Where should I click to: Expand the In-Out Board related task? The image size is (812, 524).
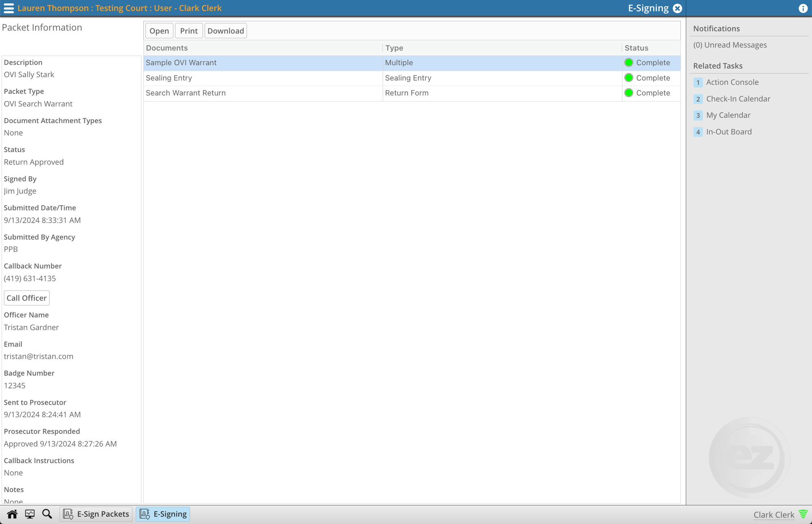click(728, 132)
